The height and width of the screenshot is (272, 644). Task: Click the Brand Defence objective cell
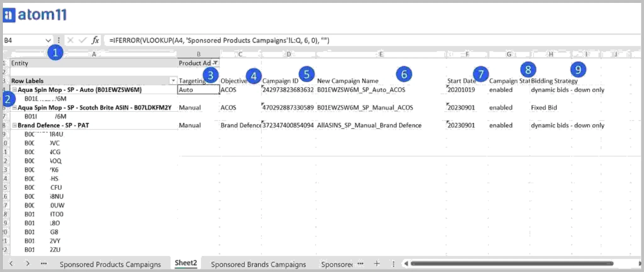(241, 125)
